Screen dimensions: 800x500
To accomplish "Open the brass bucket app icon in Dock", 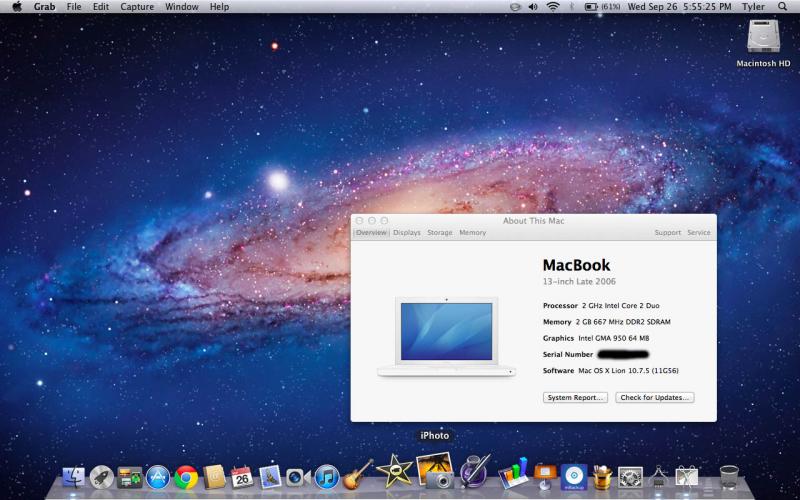I will [603, 478].
